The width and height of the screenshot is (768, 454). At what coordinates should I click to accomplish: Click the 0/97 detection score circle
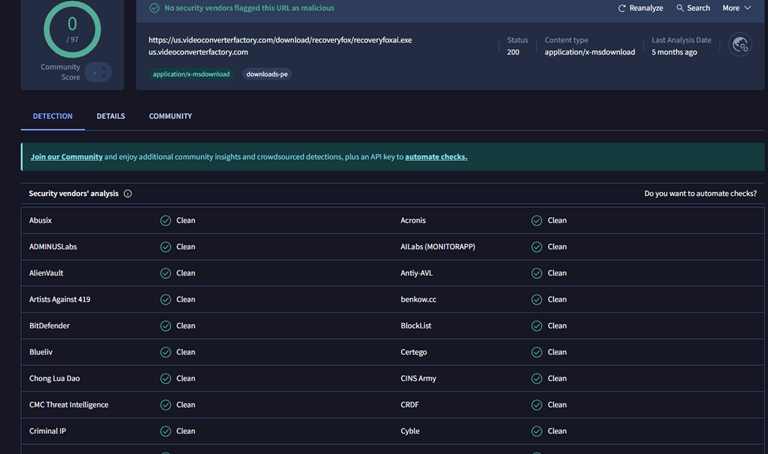click(72, 29)
